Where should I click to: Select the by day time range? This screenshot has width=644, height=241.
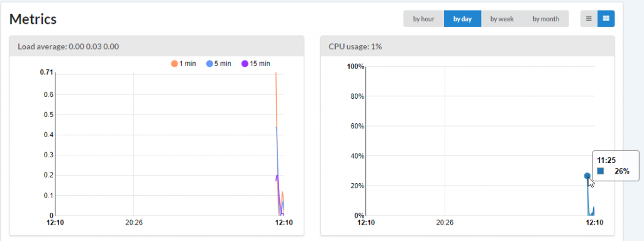coord(462,19)
